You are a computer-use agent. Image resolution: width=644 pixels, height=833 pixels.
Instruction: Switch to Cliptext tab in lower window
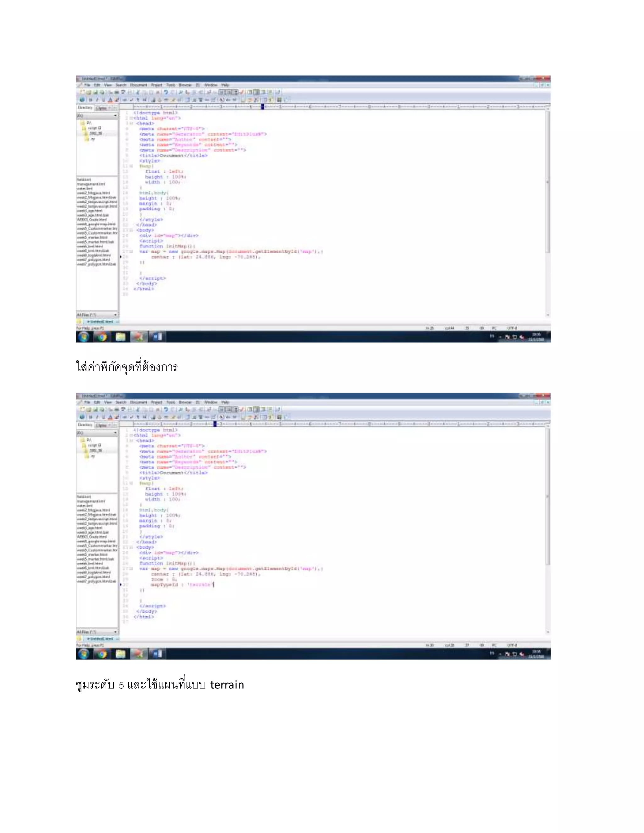tap(101, 425)
